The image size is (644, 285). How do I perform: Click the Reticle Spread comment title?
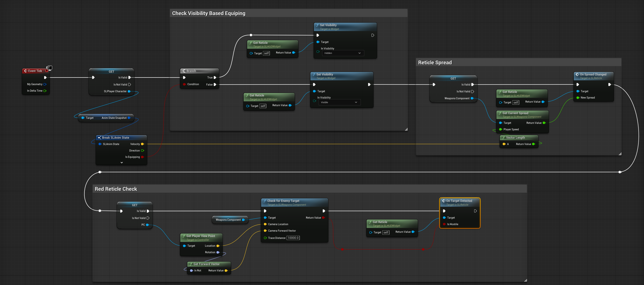click(435, 62)
